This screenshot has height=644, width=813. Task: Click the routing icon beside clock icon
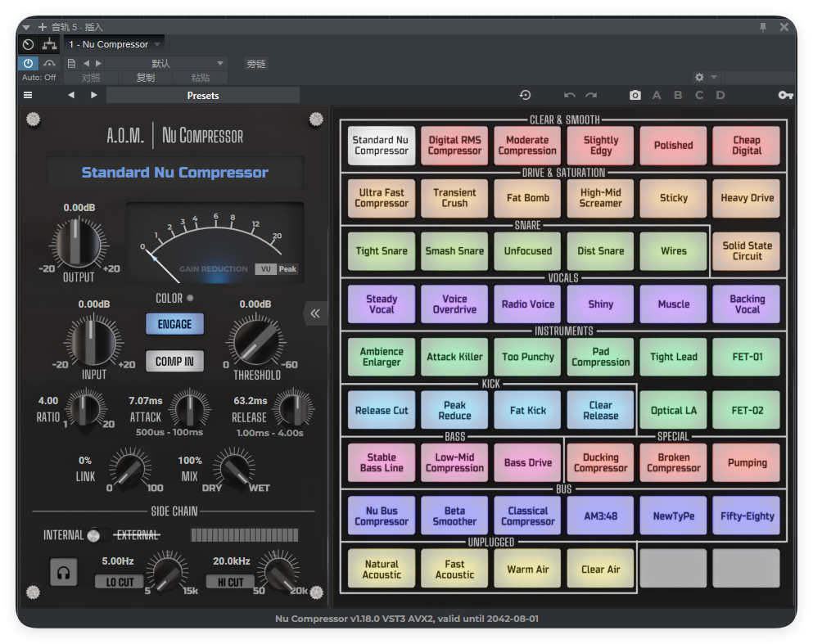(x=49, y=44)
